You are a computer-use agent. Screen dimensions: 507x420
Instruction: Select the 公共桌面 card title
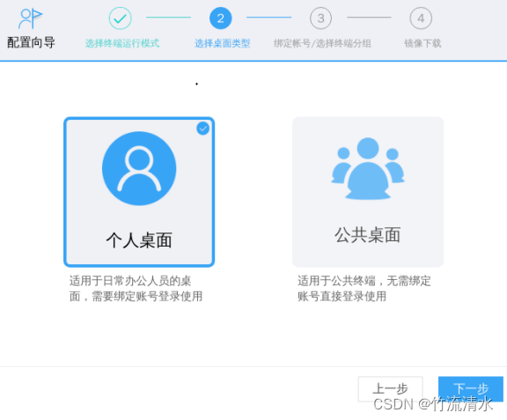tap(368, 235)
